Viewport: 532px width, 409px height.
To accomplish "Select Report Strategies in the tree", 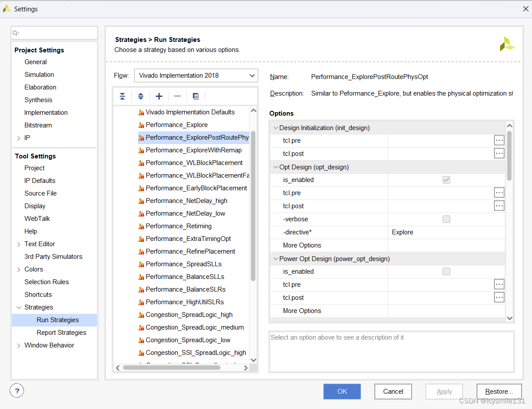I will click(x=62, y=333).
